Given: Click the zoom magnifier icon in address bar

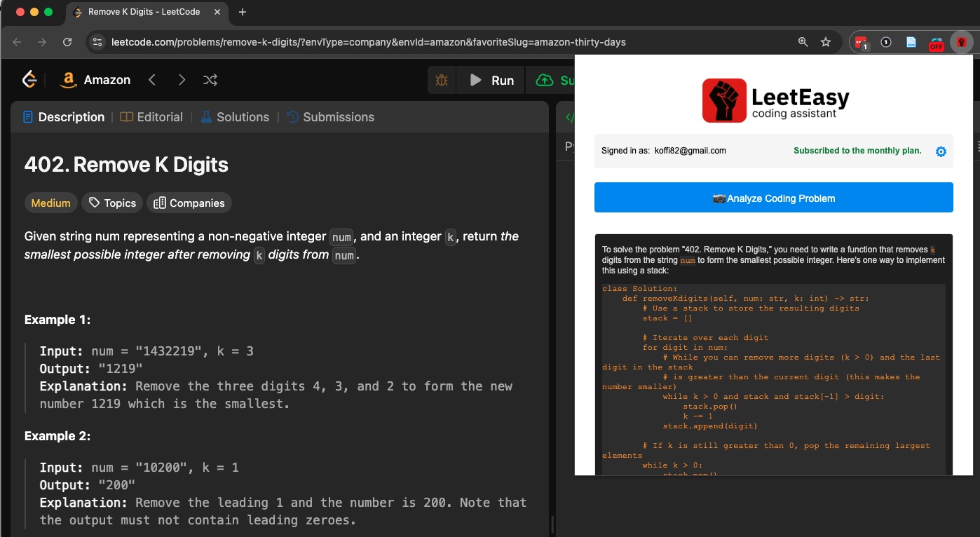Looking at the screenshot, I should tap(803, 42).
